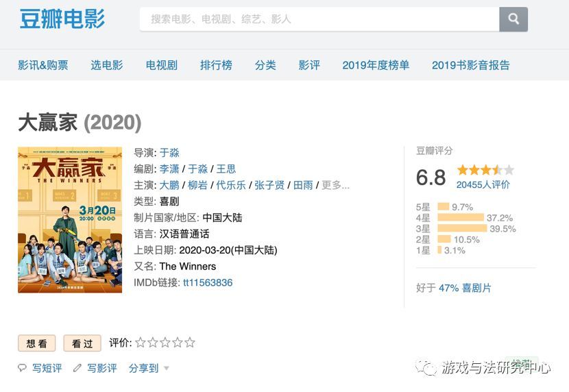The image size is (569, 392).
Task: Open the 2019年度榜单 page
Action: pos(376,65)
